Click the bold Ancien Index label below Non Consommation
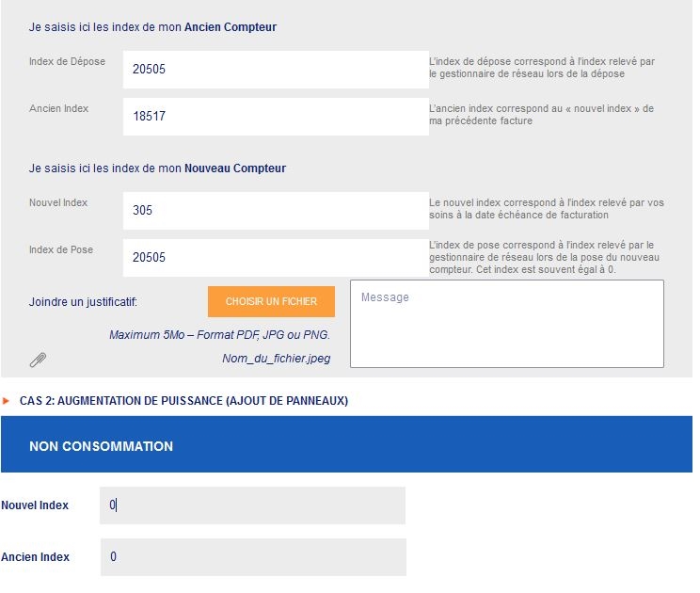The height and width of the screenshot is (593, 700). tap(36, 557)
